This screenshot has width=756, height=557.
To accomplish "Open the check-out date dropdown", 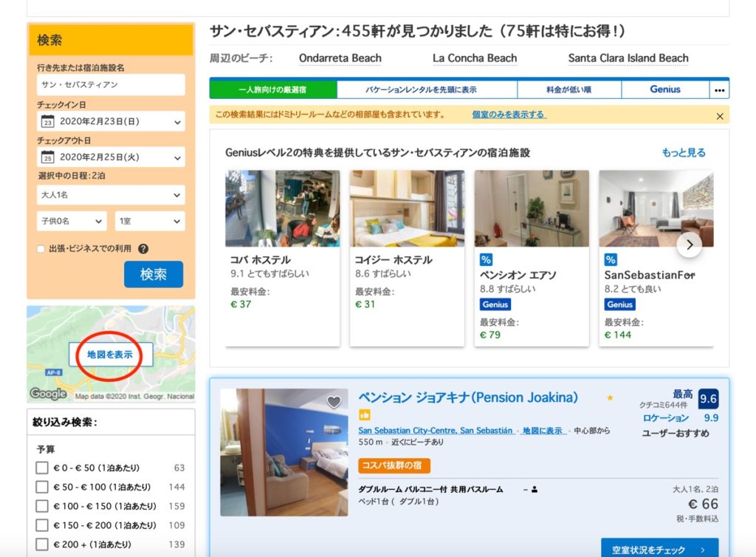I will pos(111,157).
